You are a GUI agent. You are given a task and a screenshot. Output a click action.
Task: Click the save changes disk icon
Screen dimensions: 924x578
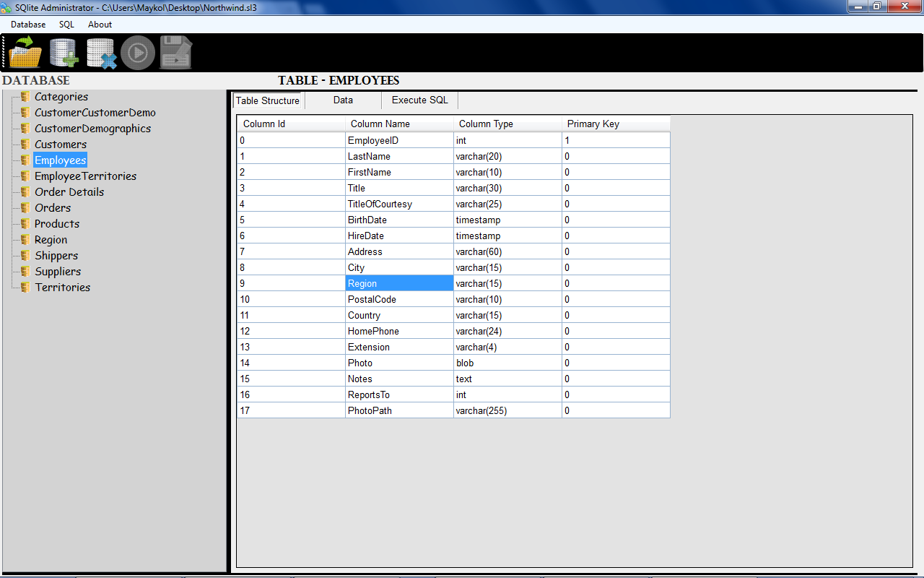(x=175, y=52)
